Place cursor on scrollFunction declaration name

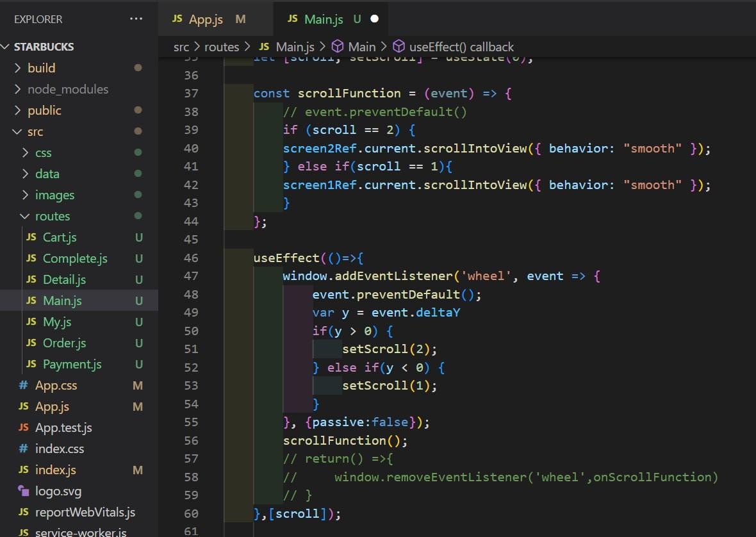pos(349,93)
